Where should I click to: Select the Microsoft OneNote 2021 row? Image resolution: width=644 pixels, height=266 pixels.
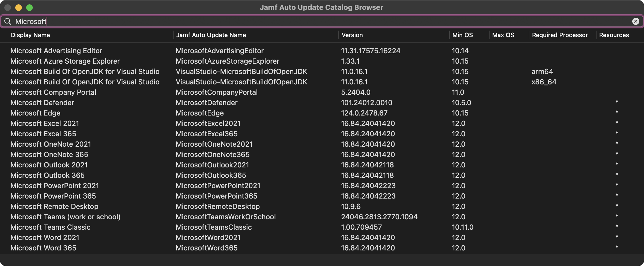[x=322, y=144]
